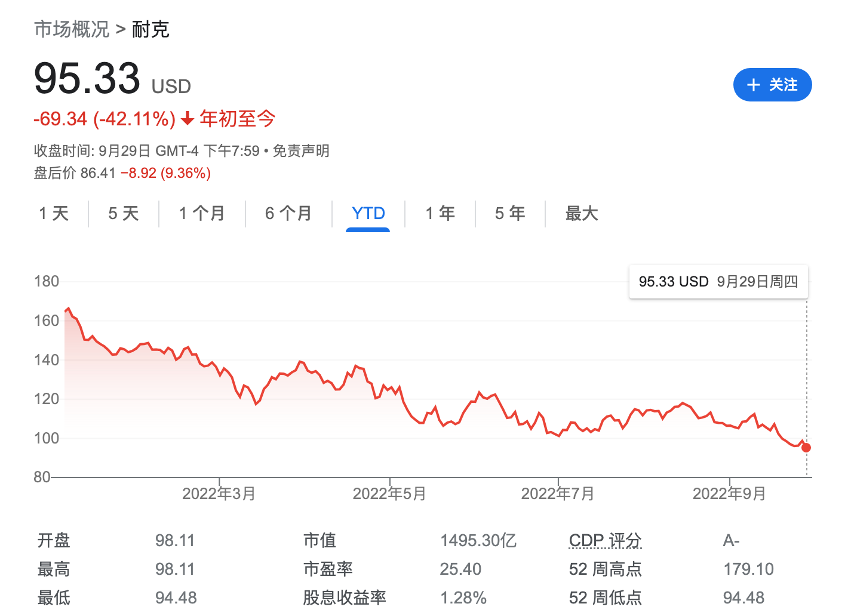Show the 5 年 range tab
Viewport: 848px width, 616px height.
point(510,213)
